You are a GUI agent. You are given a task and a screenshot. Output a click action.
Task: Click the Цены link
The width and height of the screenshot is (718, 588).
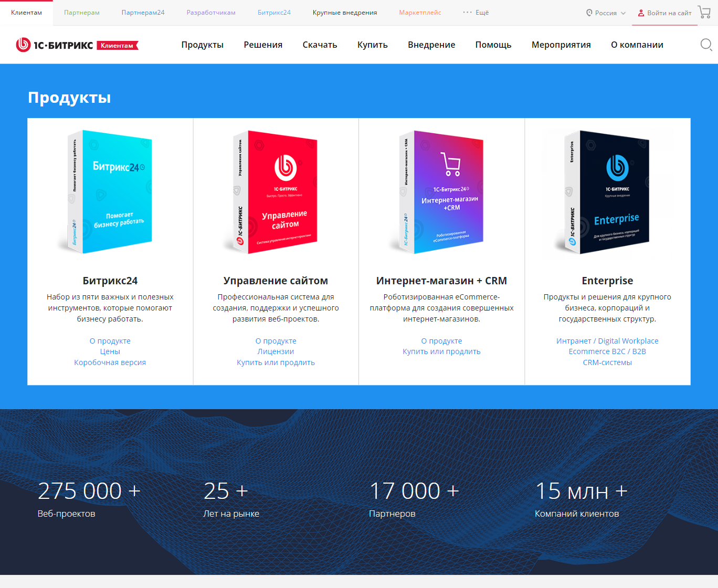(110, 351)
